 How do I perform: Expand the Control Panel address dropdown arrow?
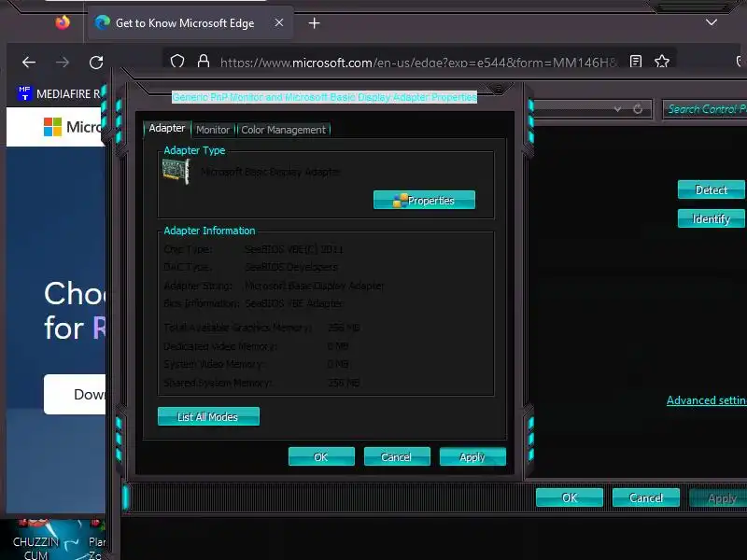point(617,109)
